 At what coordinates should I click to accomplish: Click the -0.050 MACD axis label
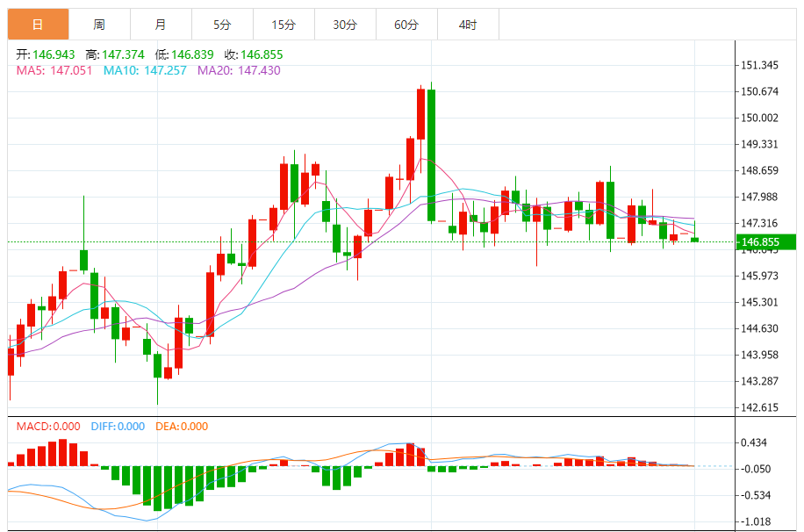tap(755, 469)
